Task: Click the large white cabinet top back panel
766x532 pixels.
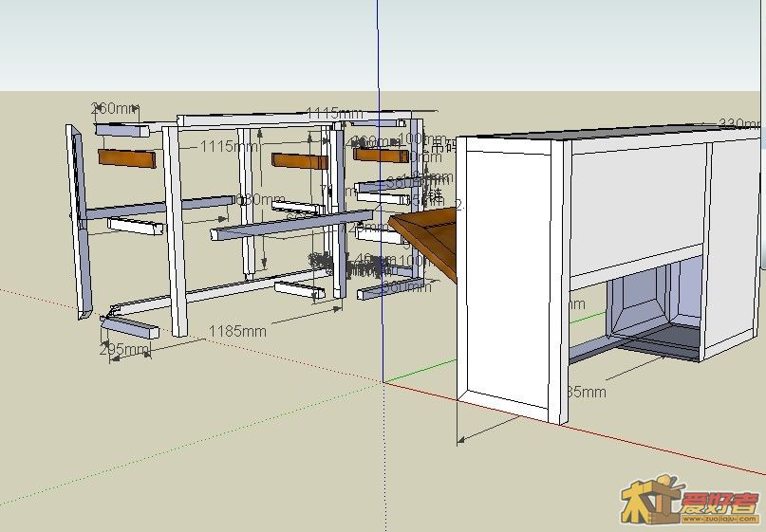Action: pyautogui.click(x=639, y=208)
